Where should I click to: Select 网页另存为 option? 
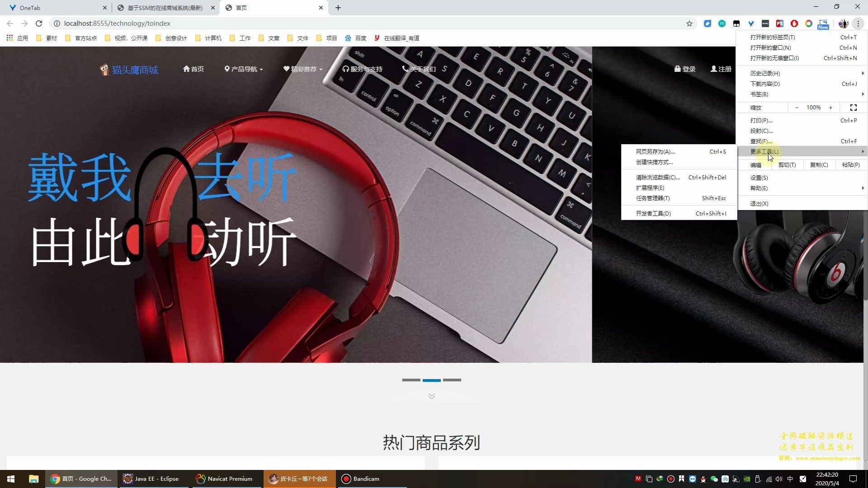(x=655, y=151)
